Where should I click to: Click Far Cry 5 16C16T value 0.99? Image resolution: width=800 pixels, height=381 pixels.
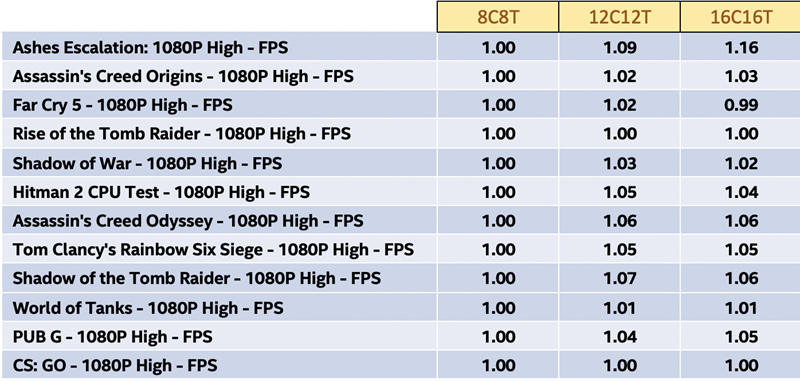(x=741, y=106)
